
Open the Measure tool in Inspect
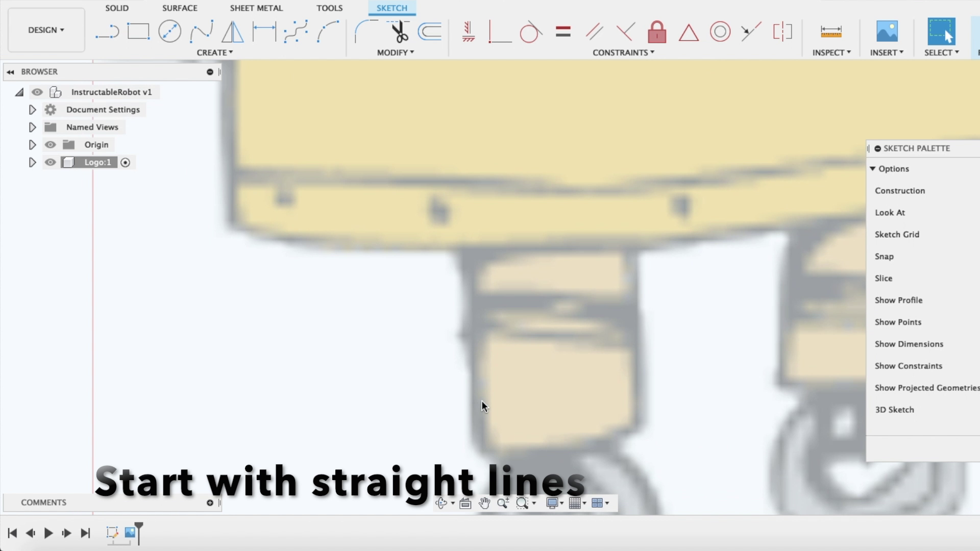pos(831,32)
